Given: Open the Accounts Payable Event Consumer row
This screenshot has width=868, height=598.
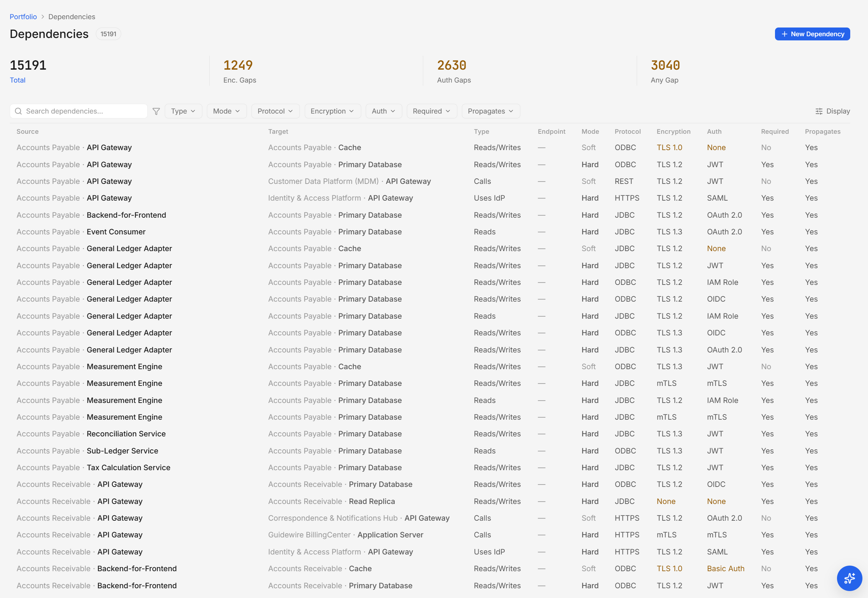Looking at the screenshot, I should [430, 232].
